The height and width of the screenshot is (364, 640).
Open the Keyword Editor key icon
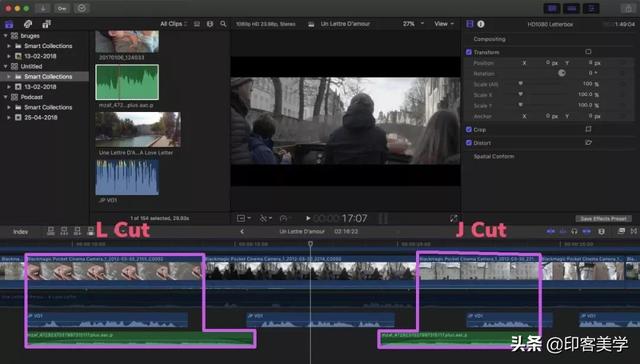click(62, 8)
